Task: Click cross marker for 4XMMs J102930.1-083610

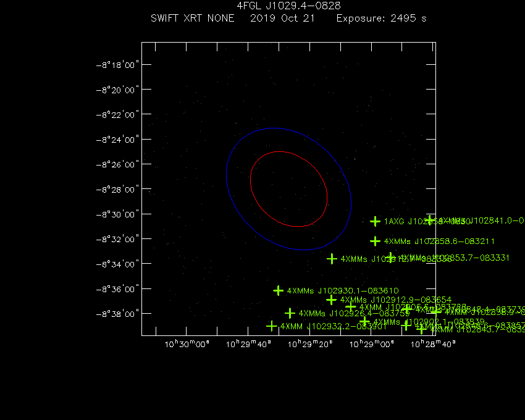Action: pyautogui.click(x=278, y=290)
